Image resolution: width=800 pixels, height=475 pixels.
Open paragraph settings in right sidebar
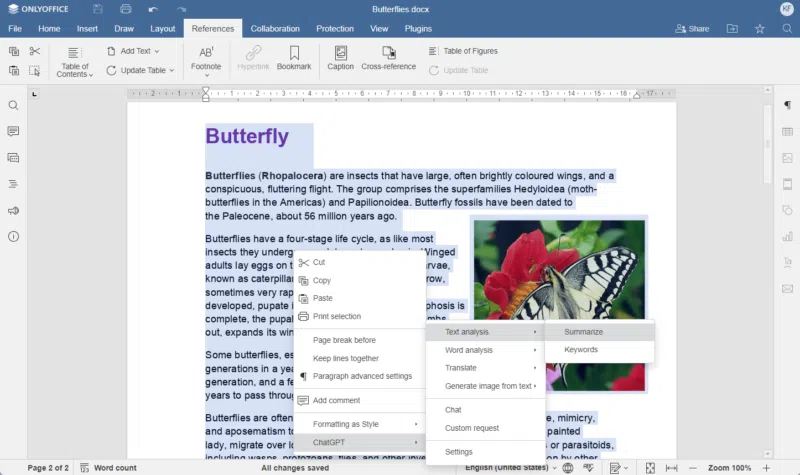coord(787,105)
